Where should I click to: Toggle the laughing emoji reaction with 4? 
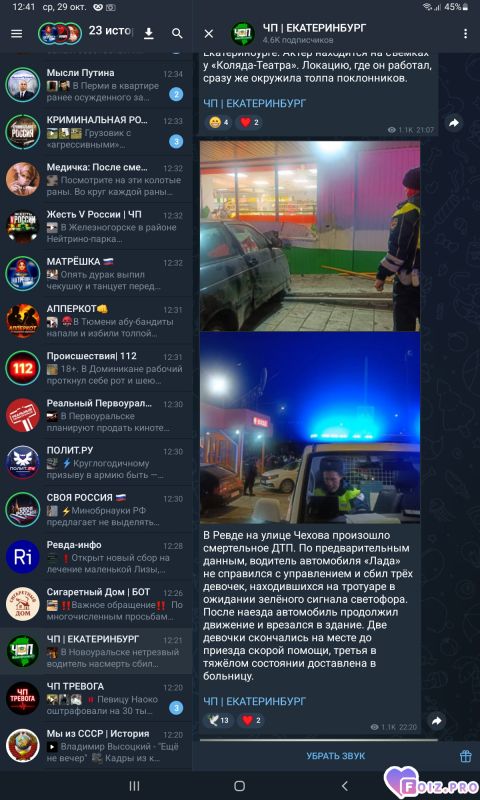click(x=219, y=122)
